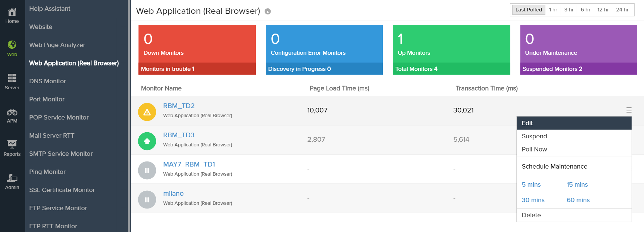Open the Web globe icon section

(x=12, y=45)
